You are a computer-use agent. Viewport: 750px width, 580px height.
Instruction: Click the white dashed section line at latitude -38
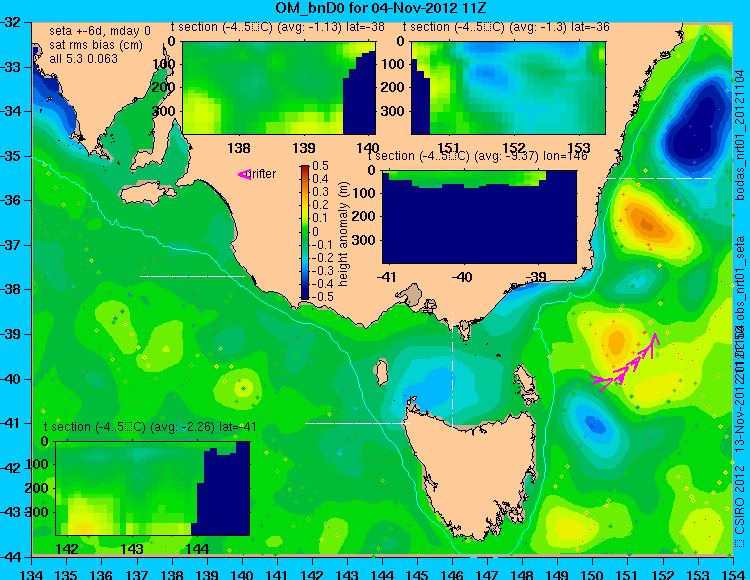192,276
